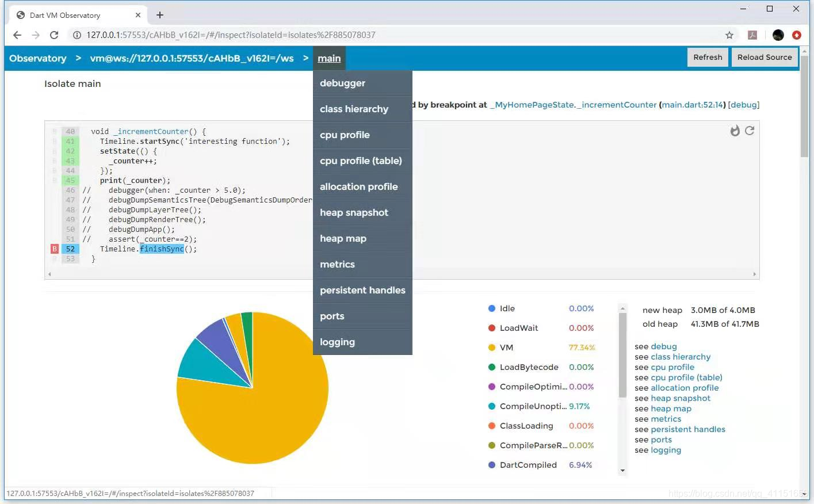Click the see cpu profile link
814x504 pixels.
[672, 367]
